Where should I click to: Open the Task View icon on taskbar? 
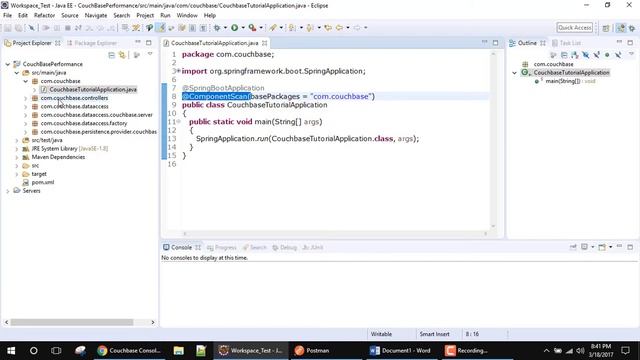[x=56, y=350]
